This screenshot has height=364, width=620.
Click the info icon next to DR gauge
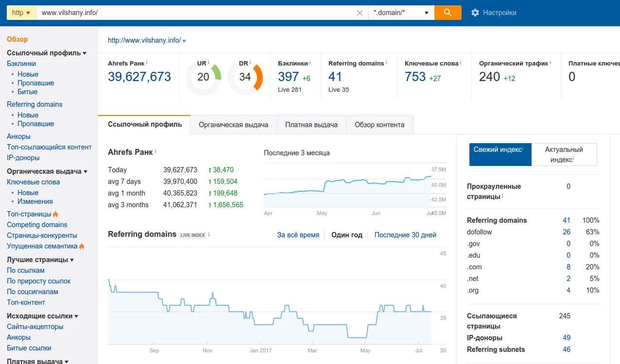251,63
